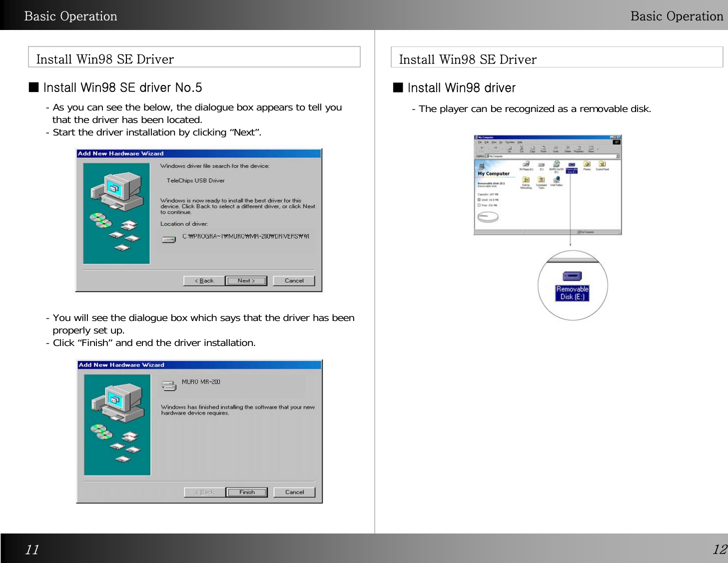728x563 pixels.
Task: Open View menu in My Computer window
Action: [x=494, y=142]
